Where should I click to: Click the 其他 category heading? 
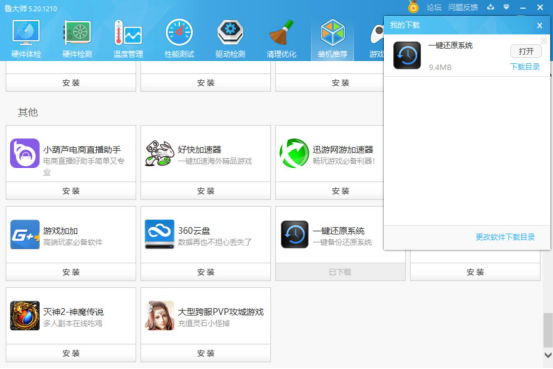28,112
